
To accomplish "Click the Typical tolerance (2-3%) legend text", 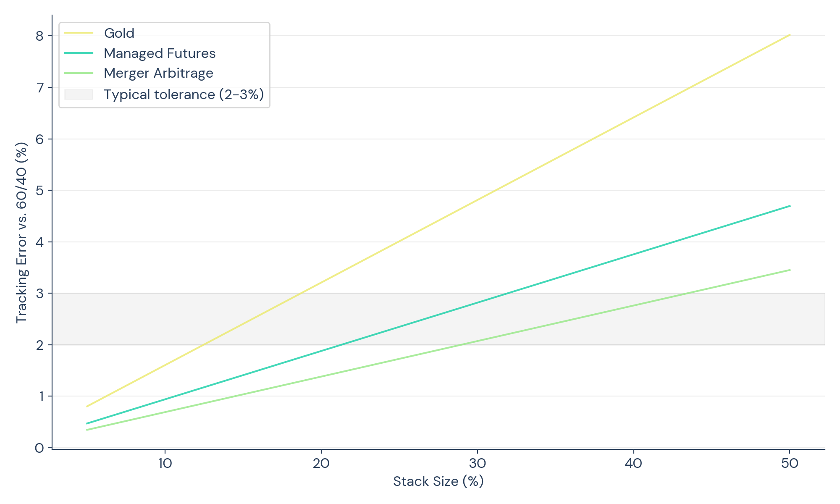I will point(184,94).
